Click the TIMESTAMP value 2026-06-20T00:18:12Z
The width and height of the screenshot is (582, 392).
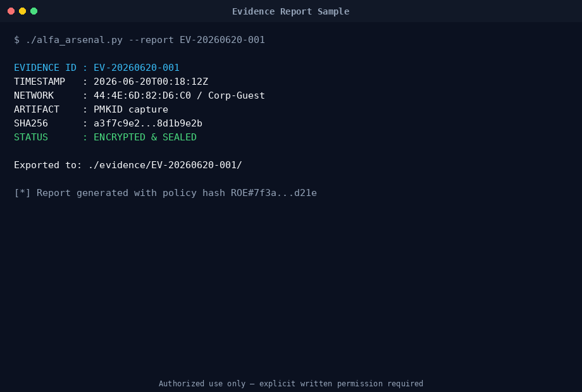pos(151,82)
